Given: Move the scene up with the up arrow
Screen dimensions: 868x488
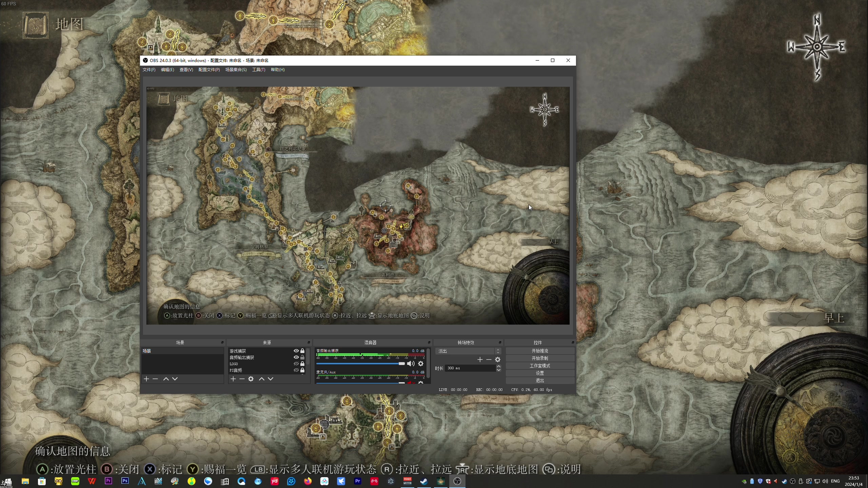Looking at the screenshot, I should pyautogui.click(x=166, y=379).
